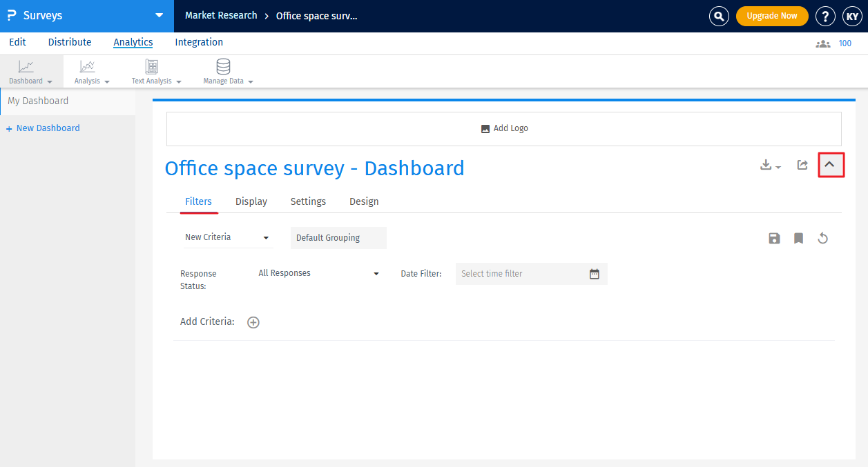
Task: Reset filters using the revert arrow icon
Action: (822, 238)
